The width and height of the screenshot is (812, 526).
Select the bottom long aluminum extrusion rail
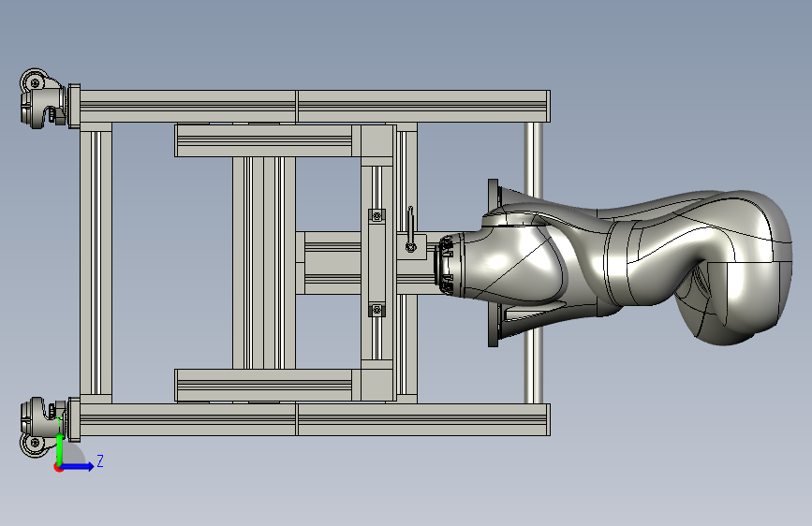(315, 419)
